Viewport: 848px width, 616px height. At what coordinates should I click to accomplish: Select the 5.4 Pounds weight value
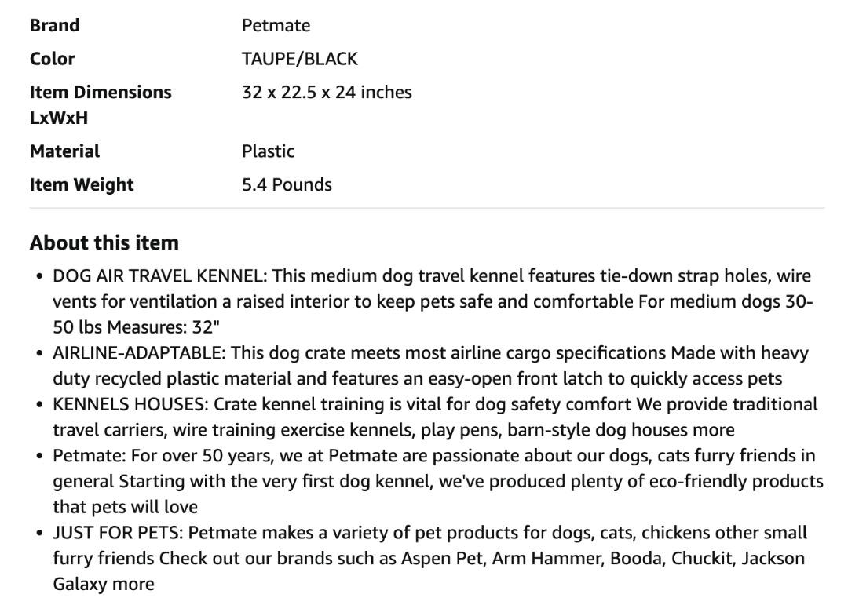pos(287,184)
